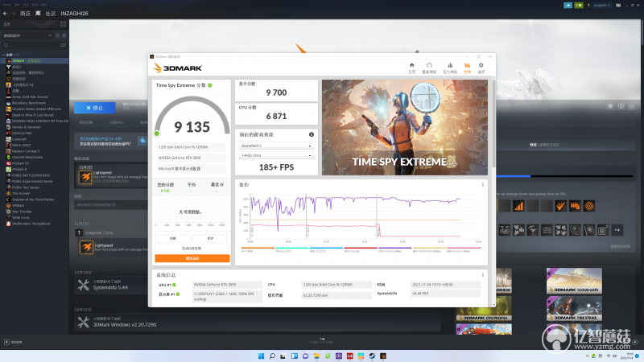Click the Time Spy Extreme thumbnail image

pyautogui.click(x=405, y=127)
